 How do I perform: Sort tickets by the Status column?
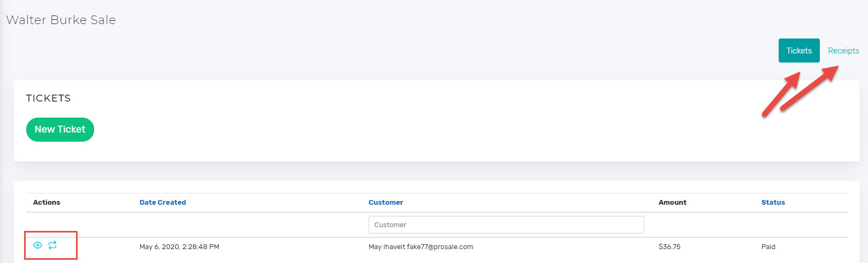pyautogui.click(x=773, y=203)
